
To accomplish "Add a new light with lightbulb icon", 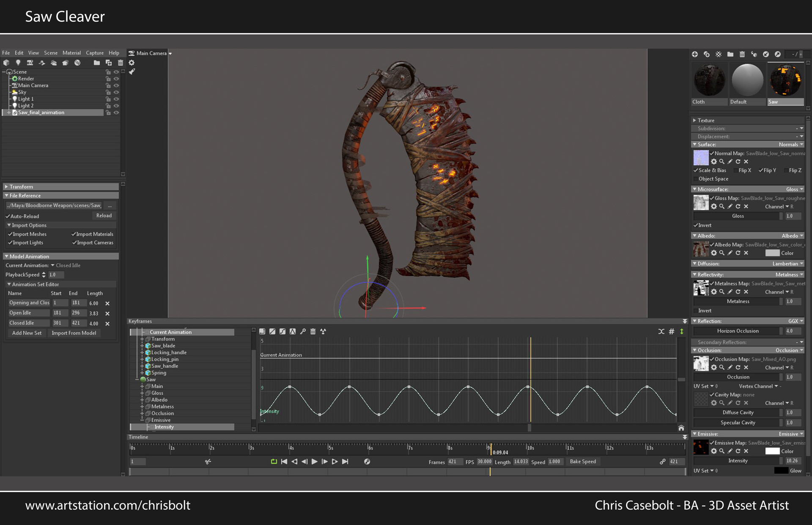I will pyautogui.click(x=18, y=63).
